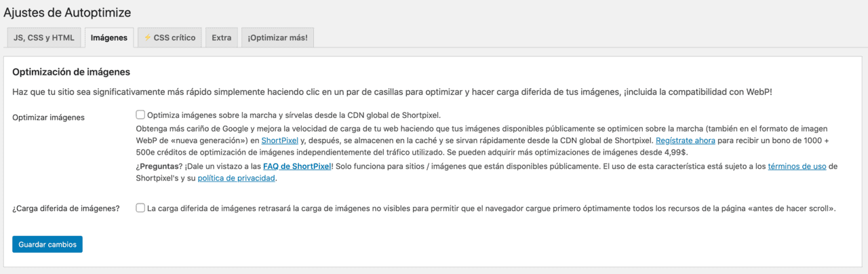Click the lightning bolt icon on CSS crítico

[147, 38]
